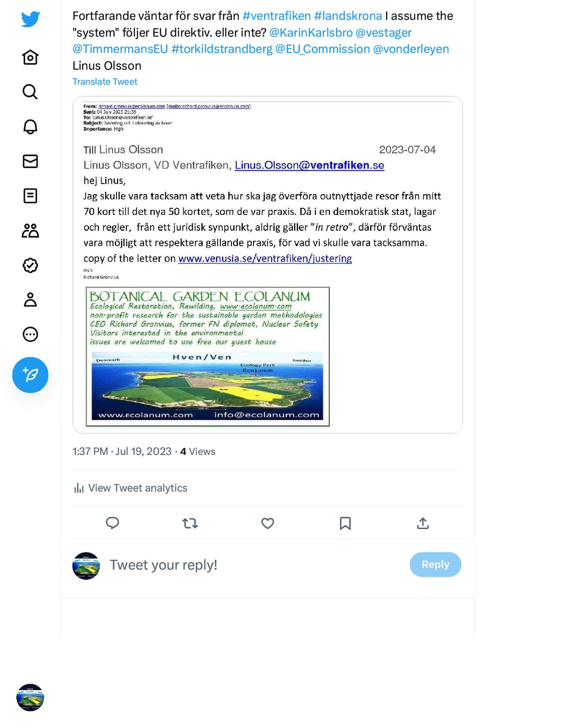Open the Twitter bird logo
Image resolution: width=563 pixels, height=728 pixels.
pyautogui.click(x=30, y=19)
